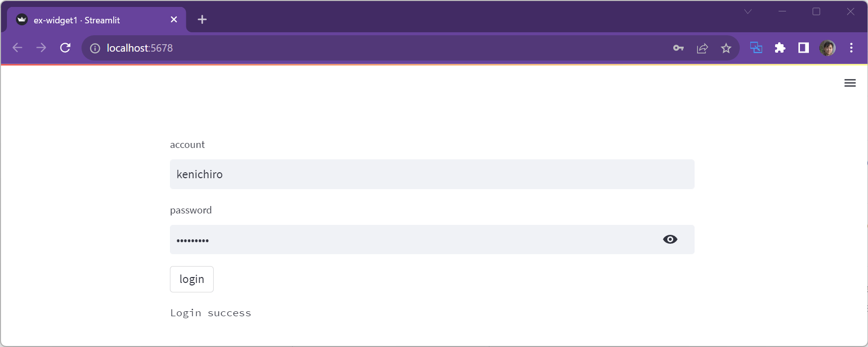868x347 pixels.
Task: Go forward in browser history
Action: [41, 48]
